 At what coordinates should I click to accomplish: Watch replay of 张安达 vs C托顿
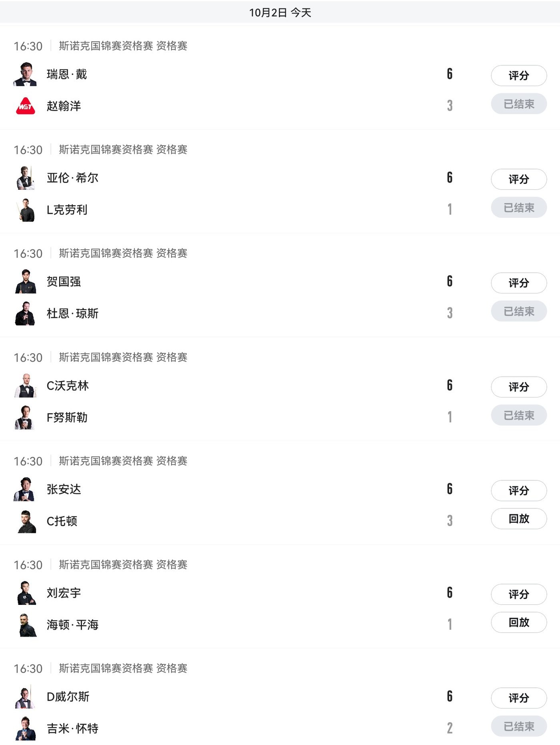518,519
